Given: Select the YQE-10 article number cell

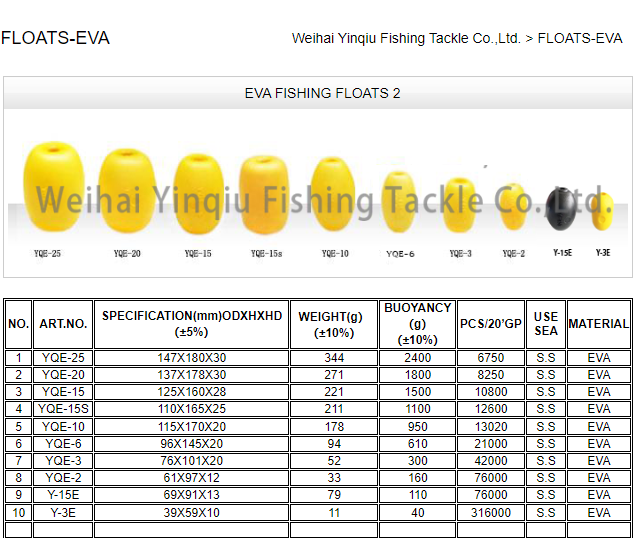Looking at the screenshot, I should point(63,427).
